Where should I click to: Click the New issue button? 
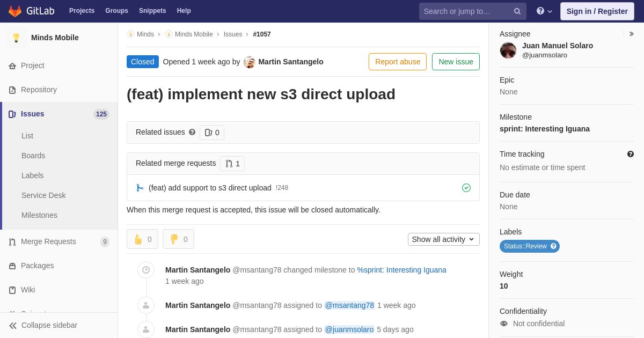tap(456, 62)
